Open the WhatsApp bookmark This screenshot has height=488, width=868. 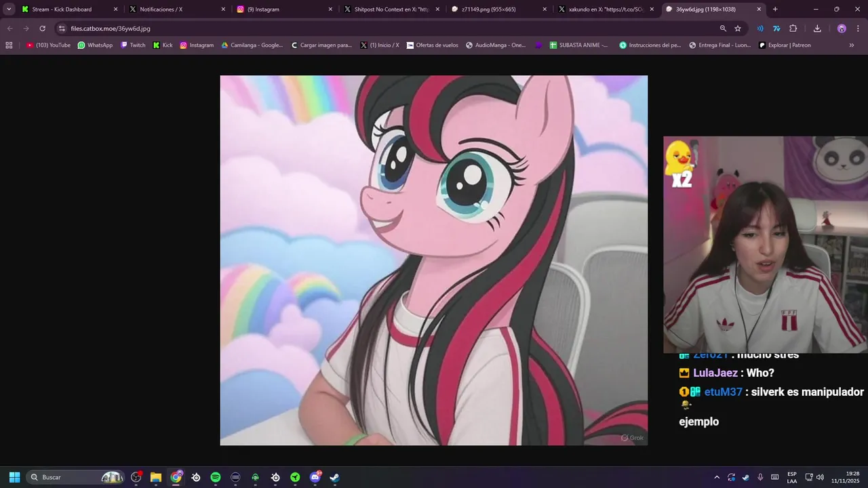[x=95, y=45]
